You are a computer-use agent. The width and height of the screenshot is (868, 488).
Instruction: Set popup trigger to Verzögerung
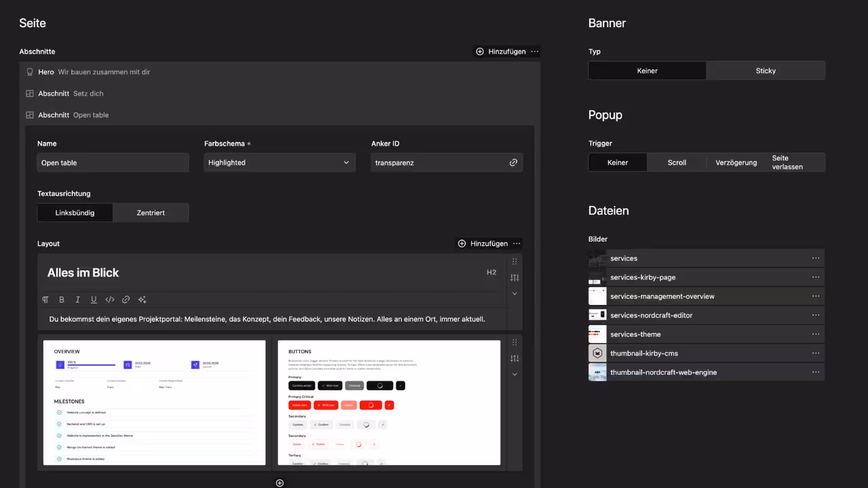click(736, 163)
